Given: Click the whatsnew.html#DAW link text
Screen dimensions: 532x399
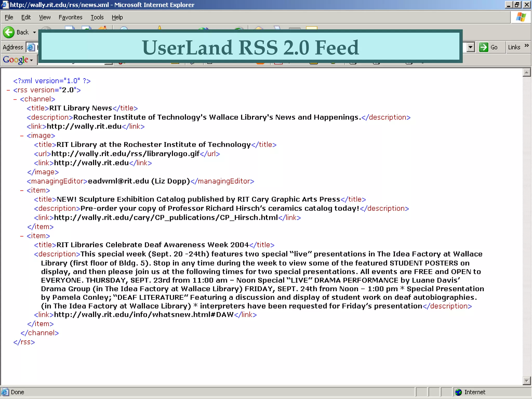Looking at the screenshot, I should [x=144, y=315].
